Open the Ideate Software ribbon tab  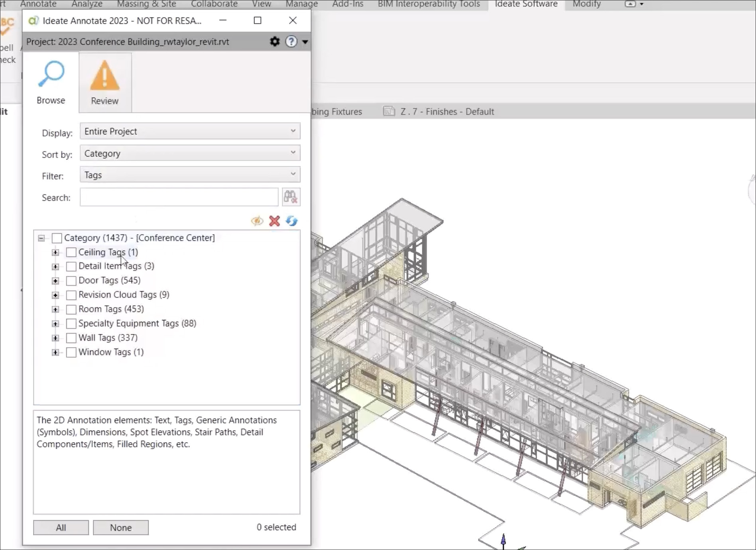point(526,4)
